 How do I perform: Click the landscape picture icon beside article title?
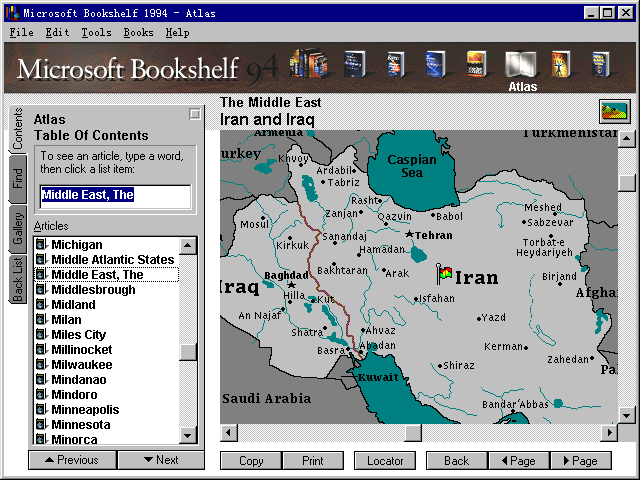[615, 111]
